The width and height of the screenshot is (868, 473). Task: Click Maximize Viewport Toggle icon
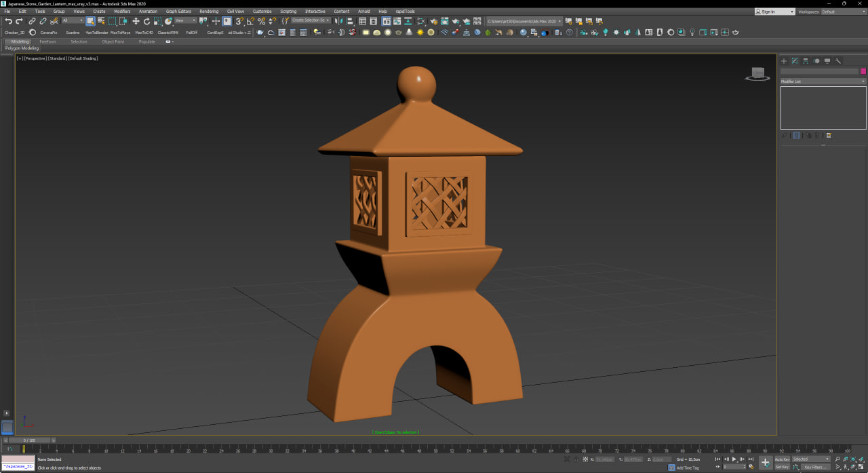(x=861, y=467)
